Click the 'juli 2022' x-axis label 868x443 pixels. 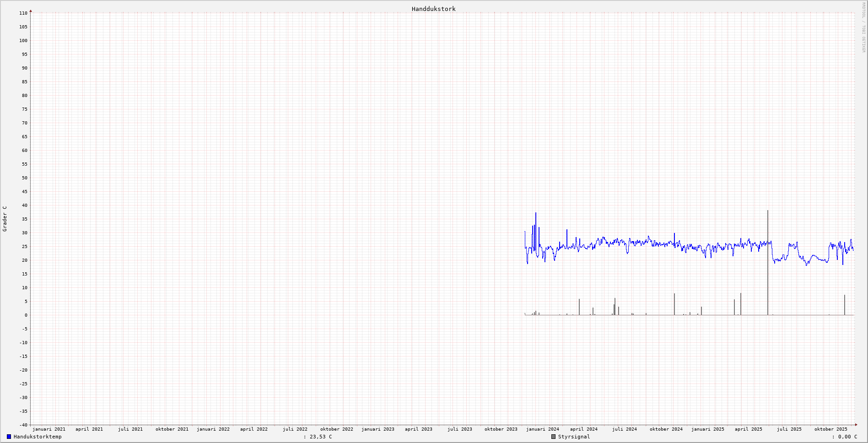[x=295, y=429]
